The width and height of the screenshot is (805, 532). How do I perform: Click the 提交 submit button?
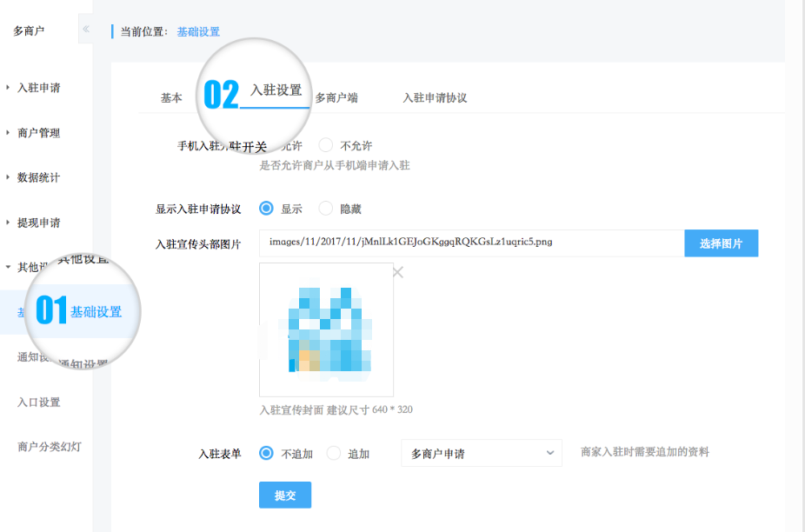285,495
